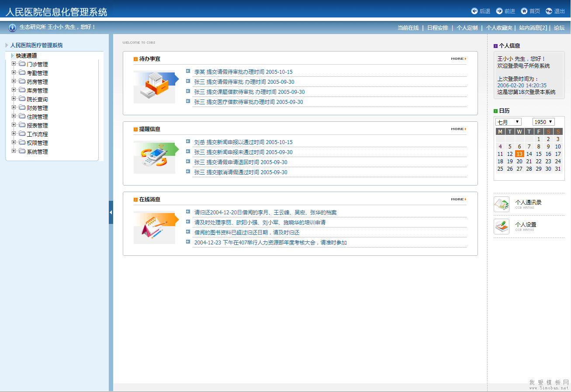This screenshot has height=392, width=571.
Task: Collapse the left sidebar with splitter arrow
Action: (x=111, y=212)
